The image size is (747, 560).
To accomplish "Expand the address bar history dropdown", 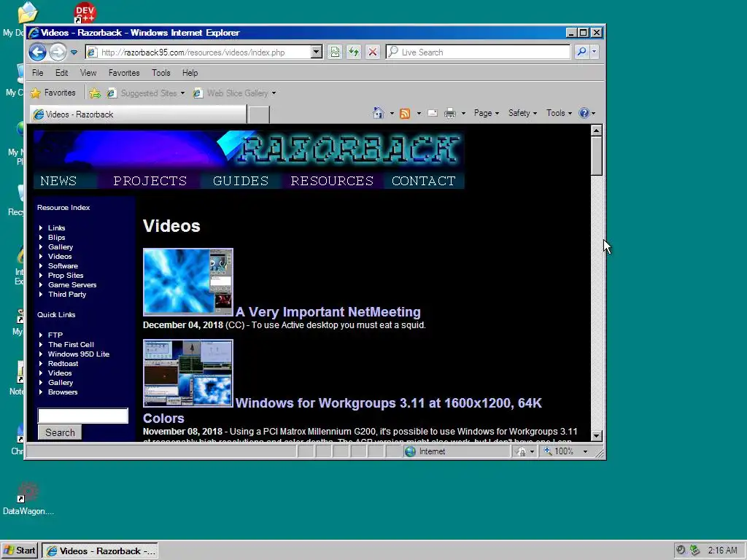I will click(x=317, y=52).
